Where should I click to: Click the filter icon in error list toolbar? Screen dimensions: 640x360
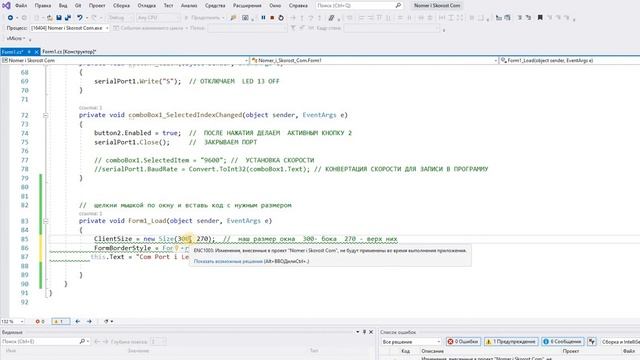(x=592, y=341)
